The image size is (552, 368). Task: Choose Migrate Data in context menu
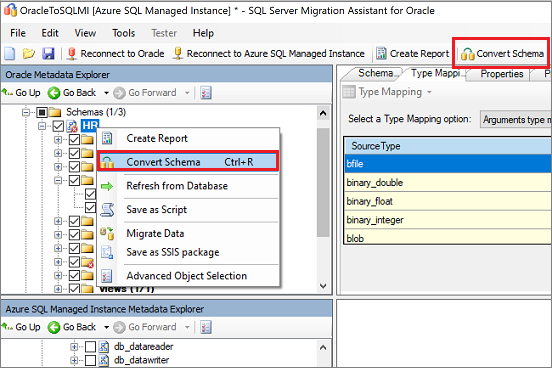[x=188, y=233]
